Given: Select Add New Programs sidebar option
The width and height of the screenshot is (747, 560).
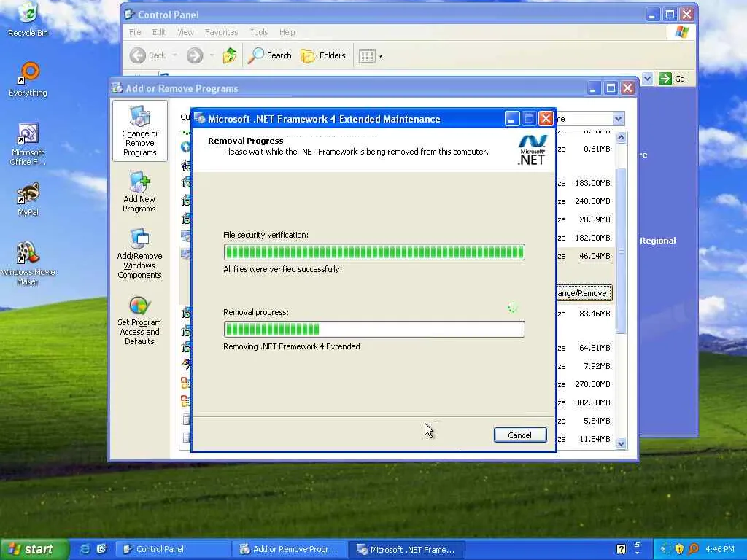Looking at the screenshot, I should click(139, 192).
